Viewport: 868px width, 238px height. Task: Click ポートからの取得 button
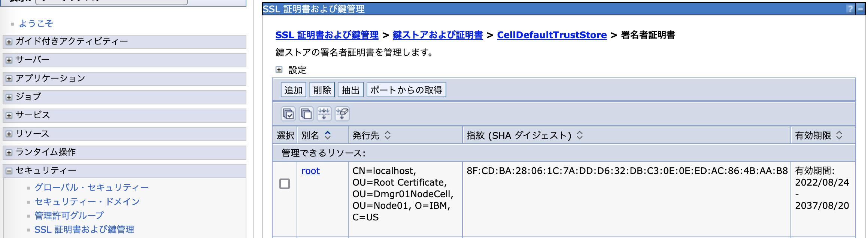[x=406, y=90]
